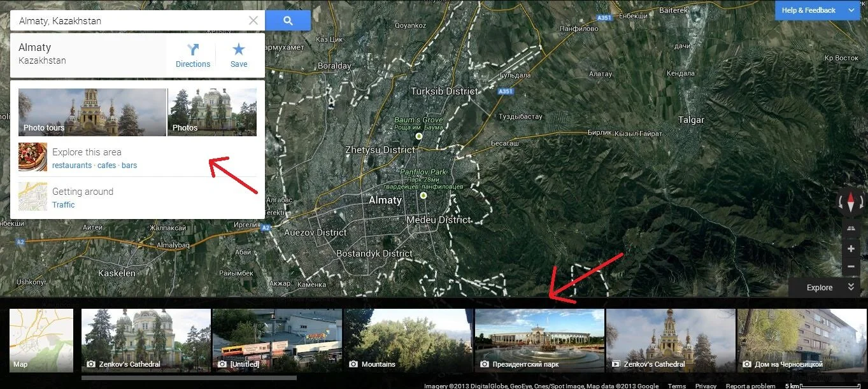Open the Traffic link
This screenshot has height=389, width=868.
pyautogui.click(x=63, y=205)
